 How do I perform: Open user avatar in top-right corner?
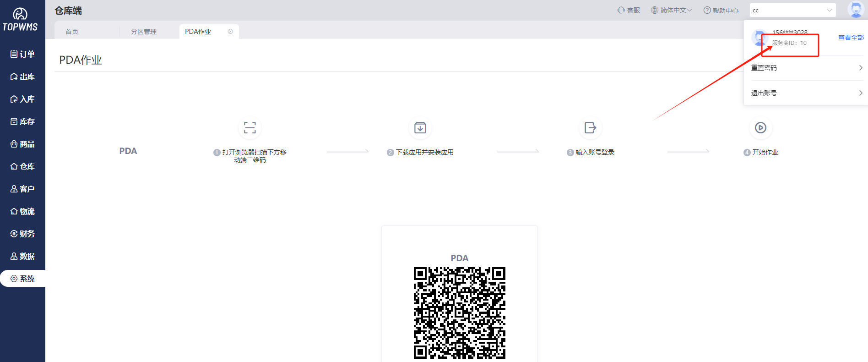[x=855, y=10]
